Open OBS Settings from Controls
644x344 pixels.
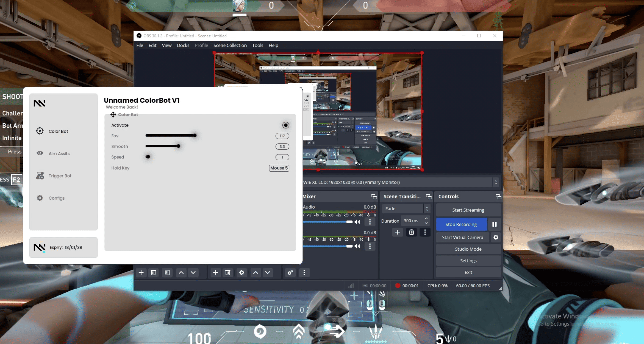coord(468,261)
